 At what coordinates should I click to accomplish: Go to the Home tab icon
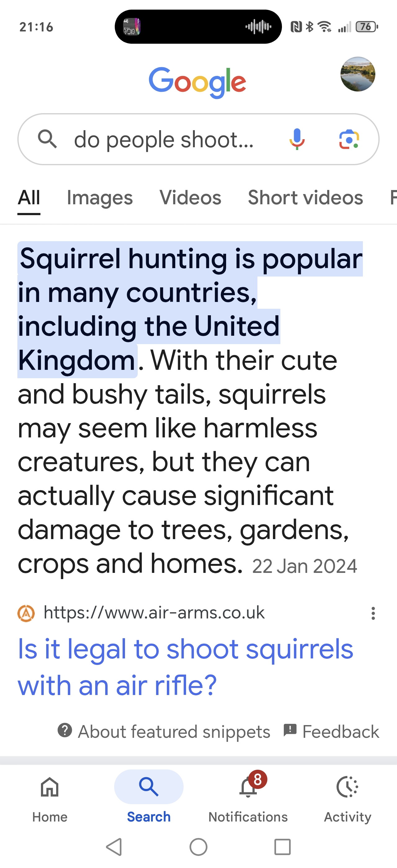click(50, 788)
